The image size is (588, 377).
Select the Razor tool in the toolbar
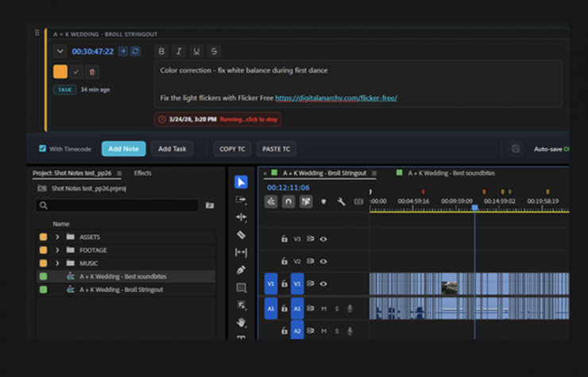(x=242, y=235)
